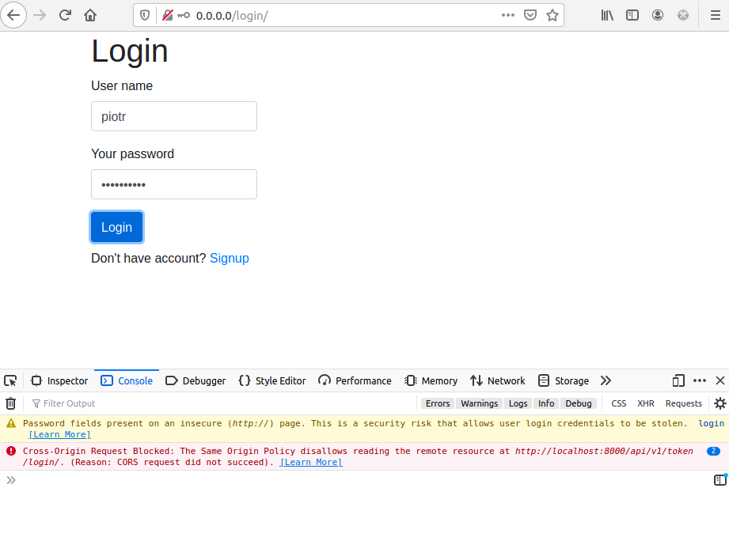Enable the XHR filter in console

(x=646, y=403)
